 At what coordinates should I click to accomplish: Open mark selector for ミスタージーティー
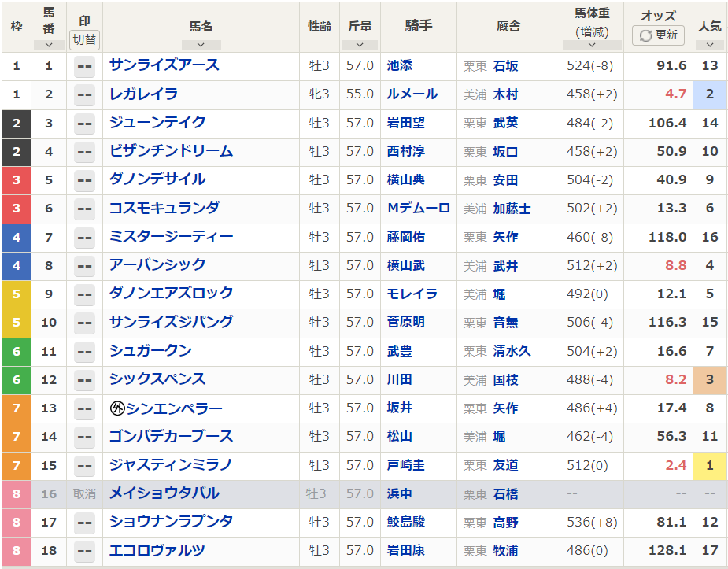click(84, 238)
